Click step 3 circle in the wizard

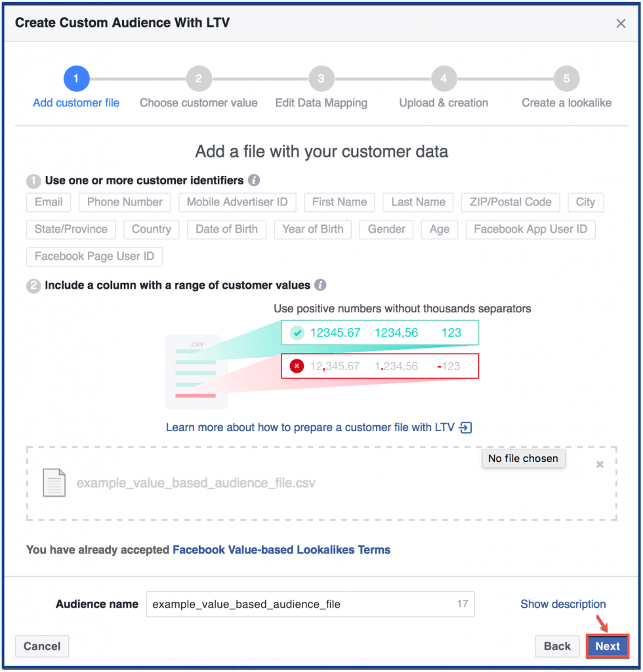(x=321, y=79)
